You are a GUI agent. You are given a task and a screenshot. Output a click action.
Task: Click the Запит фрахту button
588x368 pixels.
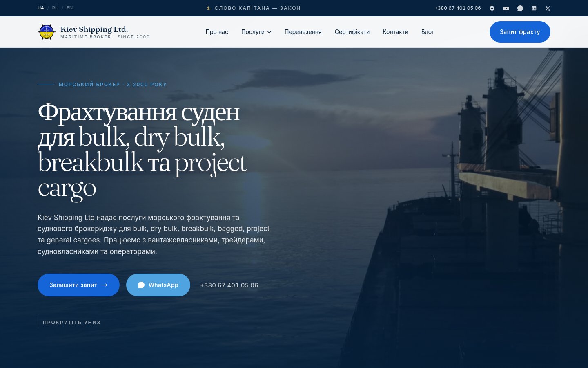(520, 32)
